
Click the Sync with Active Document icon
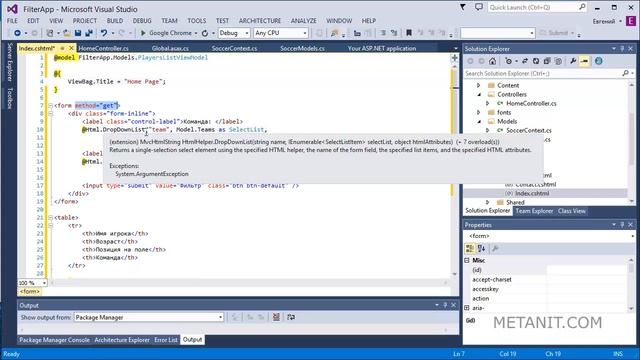524,61
